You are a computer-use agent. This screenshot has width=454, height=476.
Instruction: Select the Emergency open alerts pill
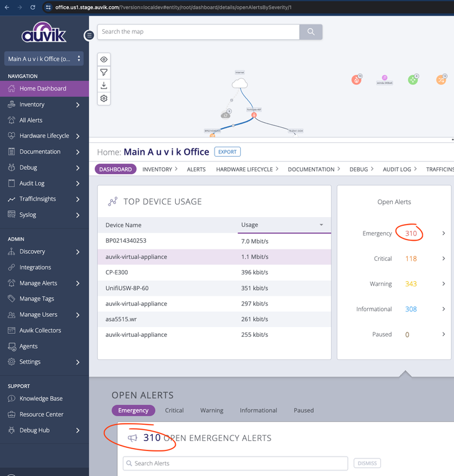[x=133, y=410]
